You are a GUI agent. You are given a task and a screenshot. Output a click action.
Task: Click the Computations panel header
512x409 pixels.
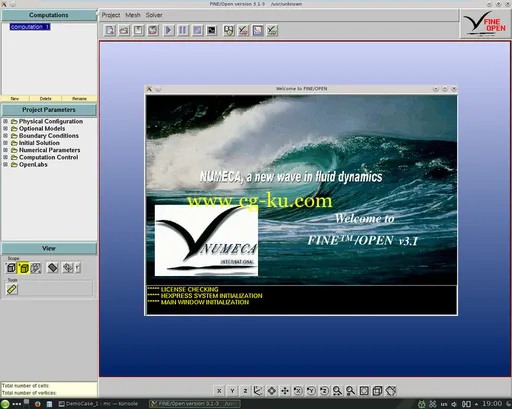point(49,15)
